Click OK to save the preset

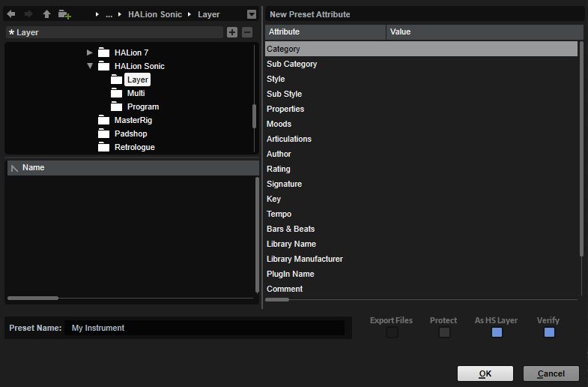(x=485, y=373)
